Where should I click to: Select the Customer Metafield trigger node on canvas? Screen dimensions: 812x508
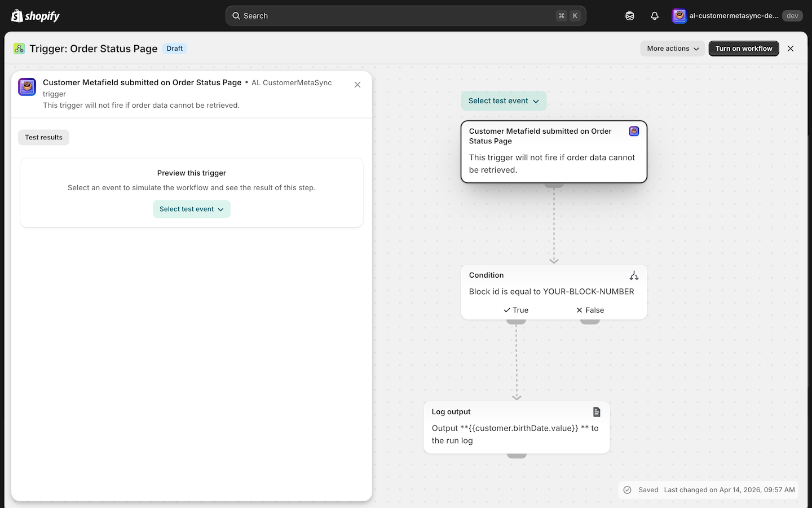(554, 151)
